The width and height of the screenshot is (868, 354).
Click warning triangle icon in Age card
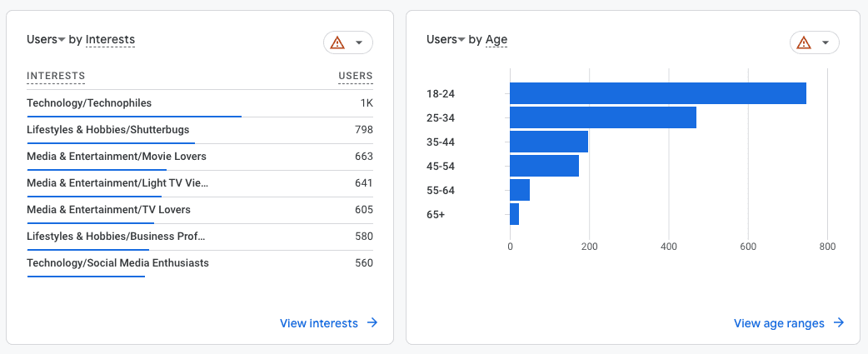[804, 42]
